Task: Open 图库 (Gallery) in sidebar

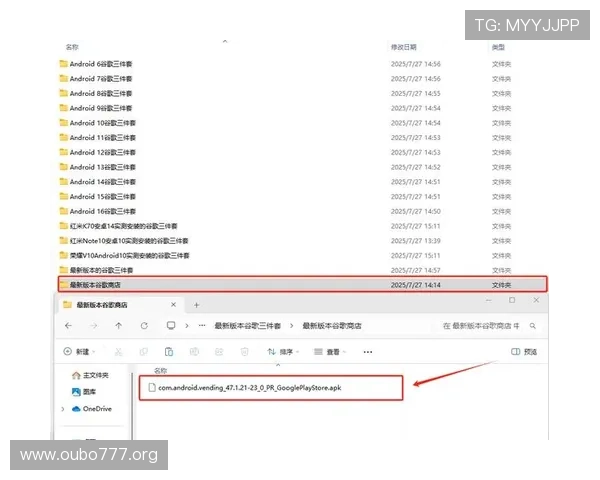Action: (x=84, y=392)
